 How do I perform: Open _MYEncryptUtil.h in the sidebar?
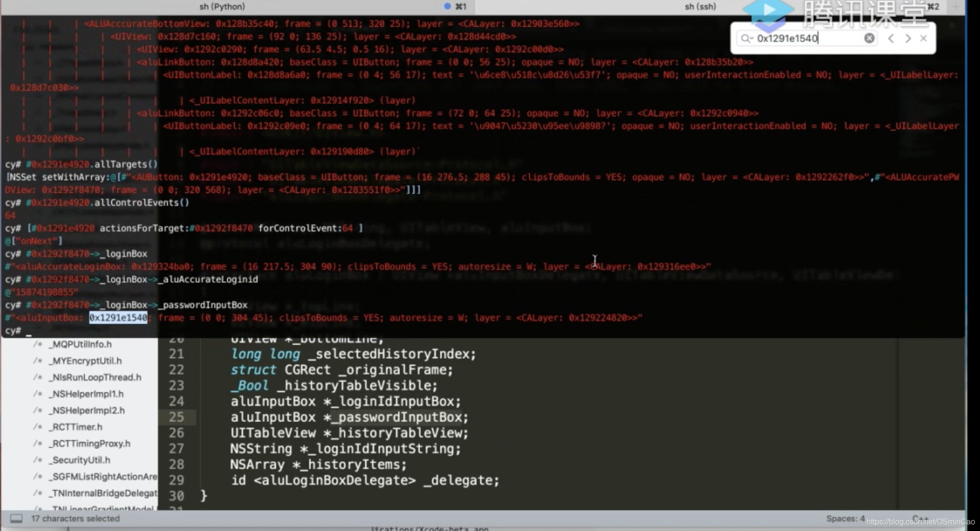tap(86, 360)
